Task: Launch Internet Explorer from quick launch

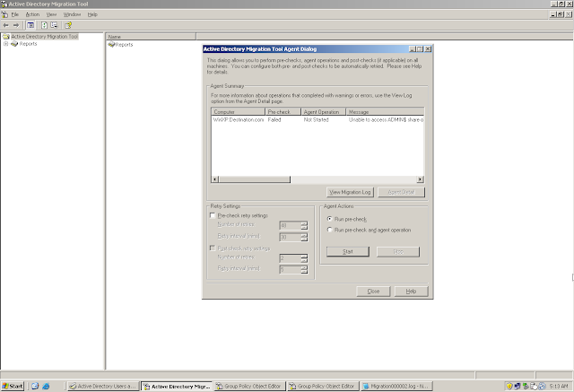Action: tap(46, 386)
